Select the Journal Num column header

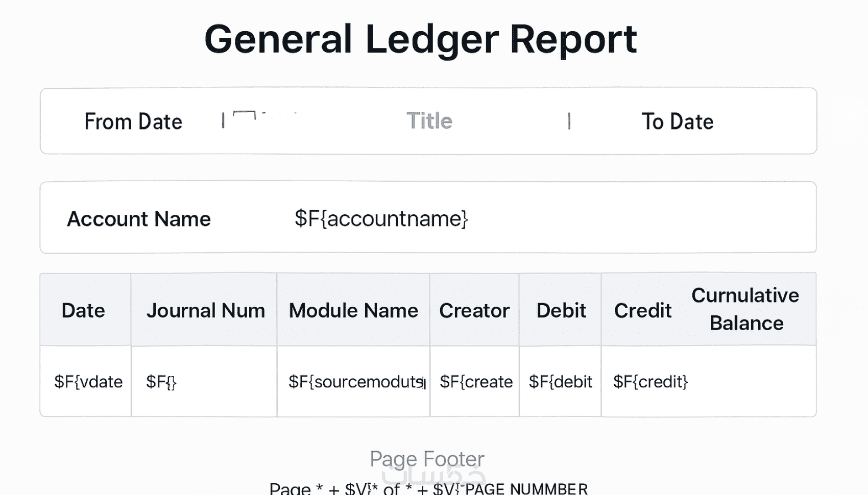205,311
